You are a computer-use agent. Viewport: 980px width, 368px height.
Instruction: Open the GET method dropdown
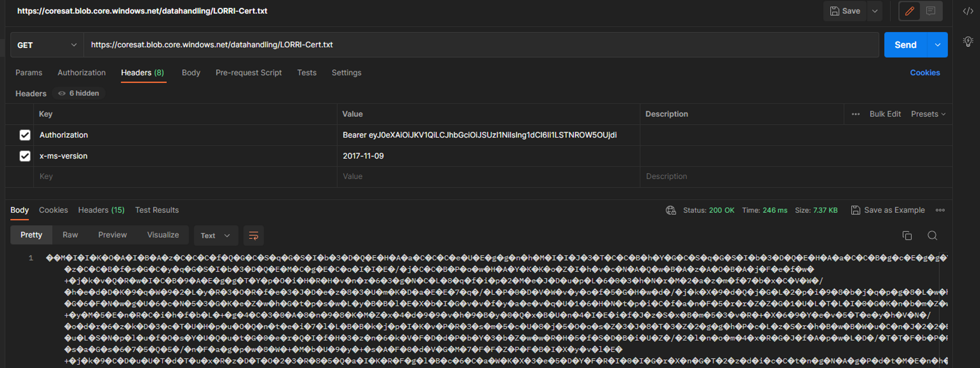tap(47, 45)
